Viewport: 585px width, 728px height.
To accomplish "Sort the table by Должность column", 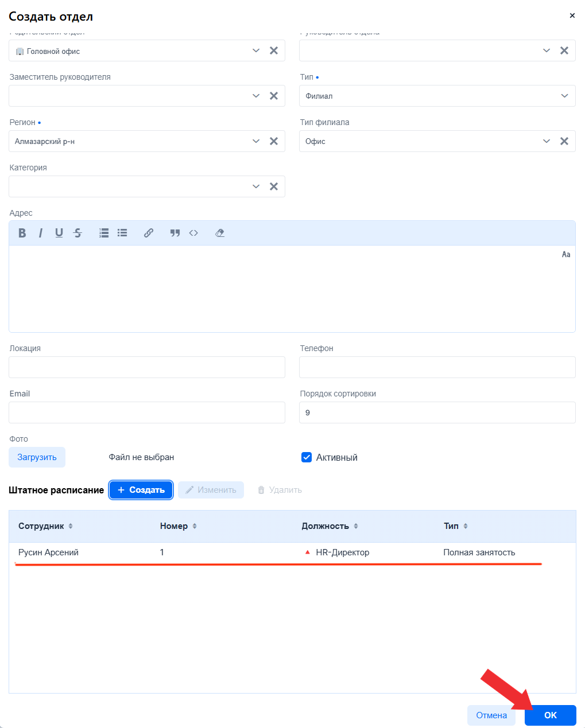I will [x=356, y=526].
